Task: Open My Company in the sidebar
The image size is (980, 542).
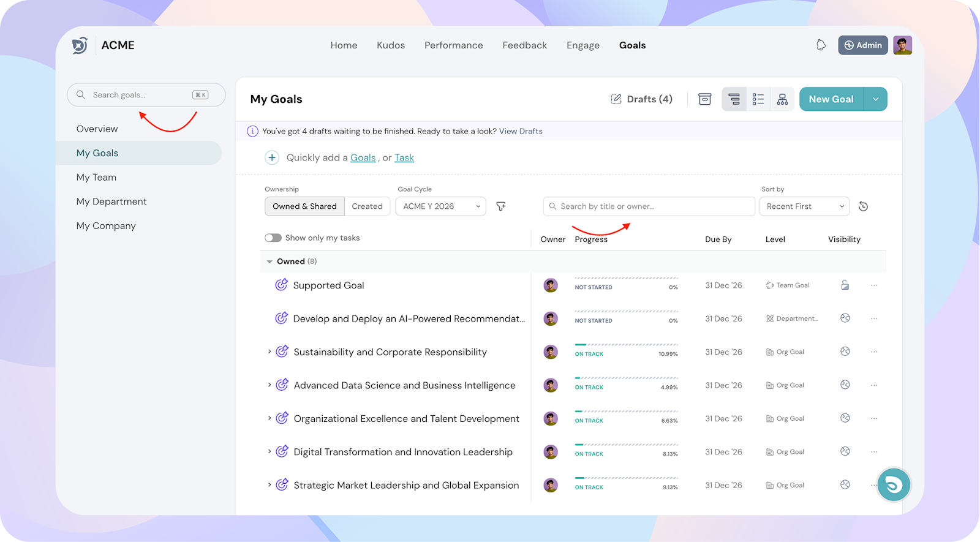Action: [106, 225]
